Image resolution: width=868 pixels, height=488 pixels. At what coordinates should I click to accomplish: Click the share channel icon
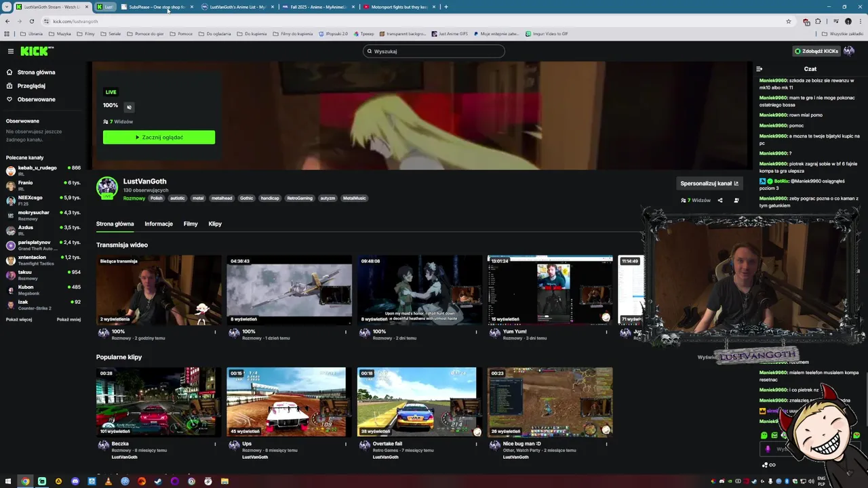720,201
